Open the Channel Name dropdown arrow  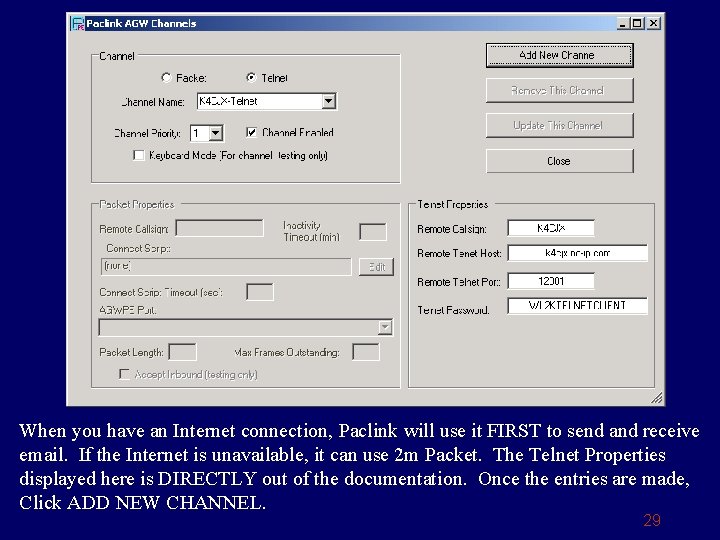[x=328, y=101]
